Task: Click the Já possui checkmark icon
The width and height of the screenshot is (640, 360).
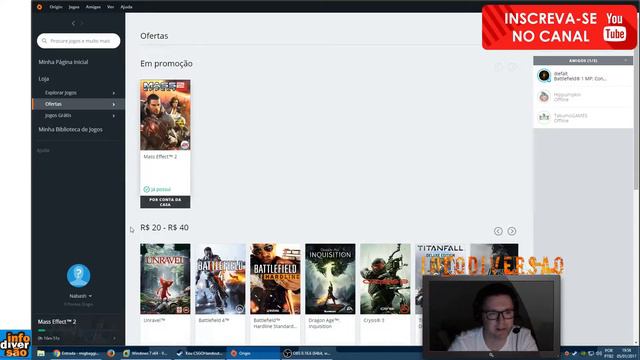Action: coord(147,189)
